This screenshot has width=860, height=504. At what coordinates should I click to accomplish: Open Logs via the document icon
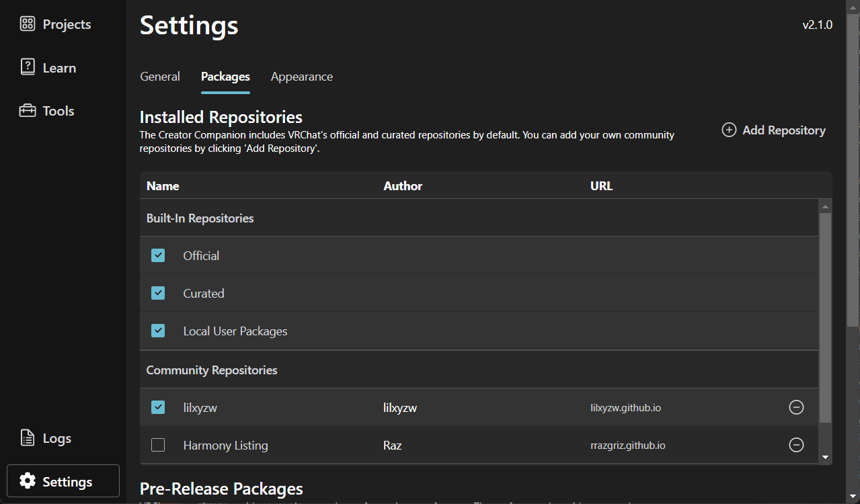(x=27, y=438)
